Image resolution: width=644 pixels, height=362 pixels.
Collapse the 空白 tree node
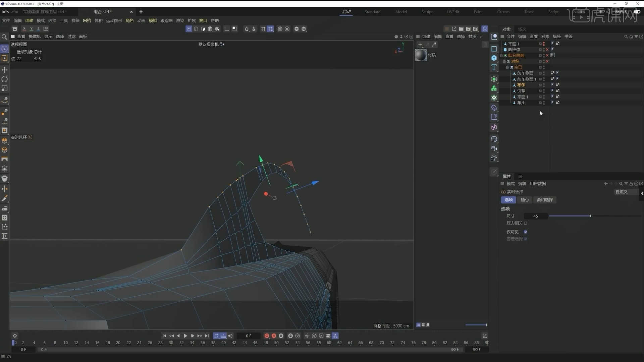pyautogui.click(x=507, y=67)
